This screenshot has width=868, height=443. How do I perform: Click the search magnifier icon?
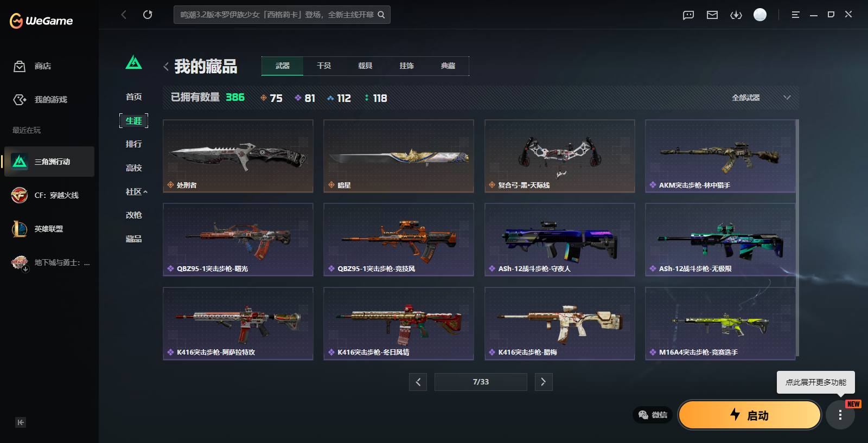381,15
